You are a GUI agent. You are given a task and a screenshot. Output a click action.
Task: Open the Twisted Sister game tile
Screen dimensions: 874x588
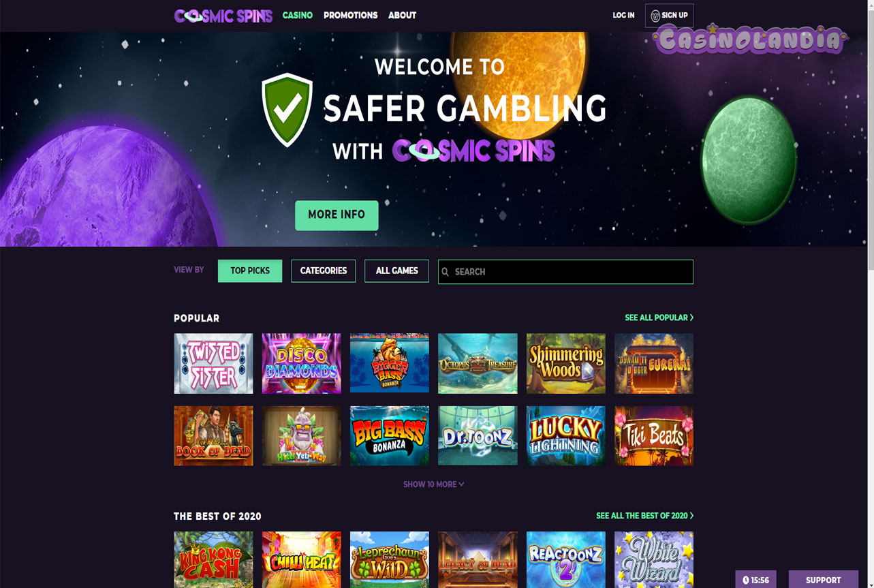point(213,363)
